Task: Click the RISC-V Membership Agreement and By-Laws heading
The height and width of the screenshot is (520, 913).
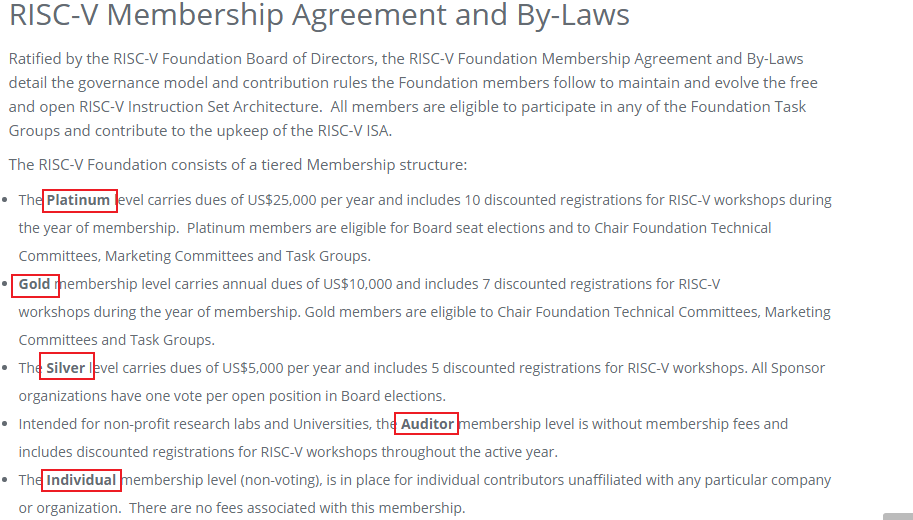Action: [x=319, y=15]
